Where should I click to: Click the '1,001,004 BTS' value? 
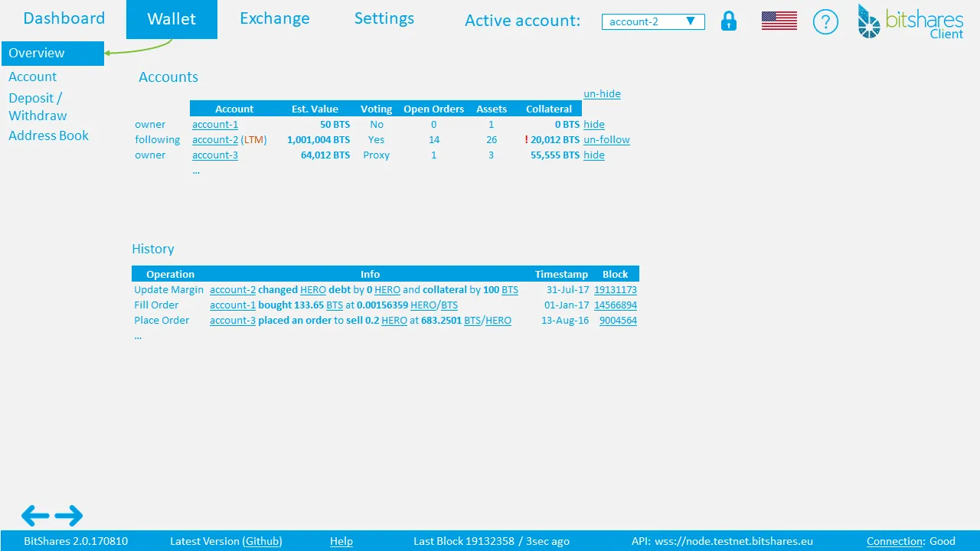click(x=318, y=139)
